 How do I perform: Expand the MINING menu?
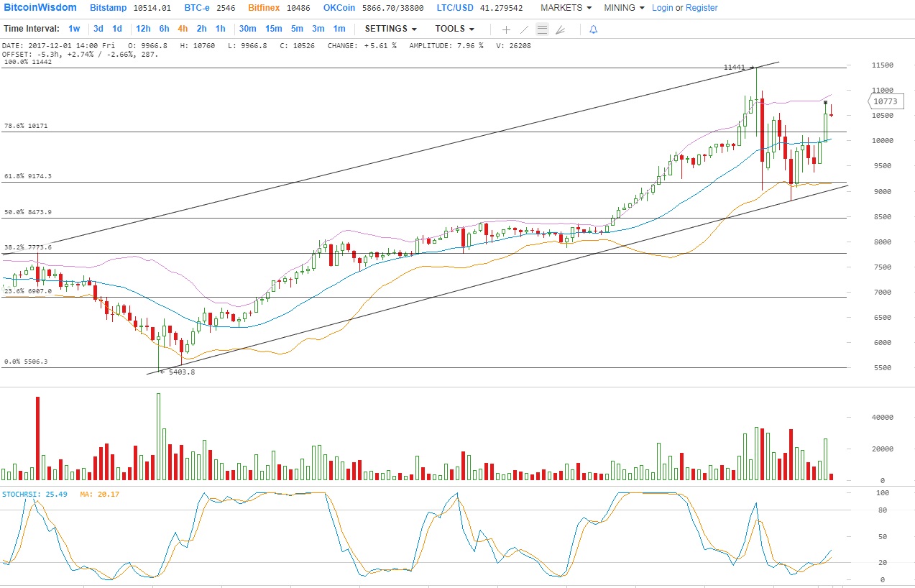point(623,8)
